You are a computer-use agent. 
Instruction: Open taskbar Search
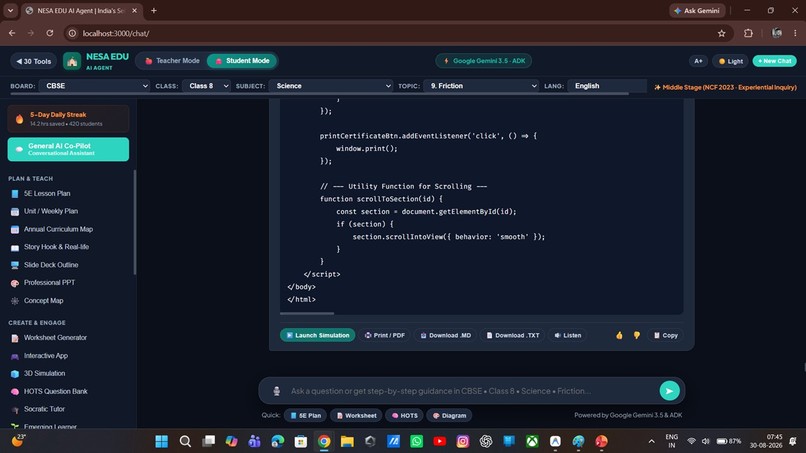185,441
